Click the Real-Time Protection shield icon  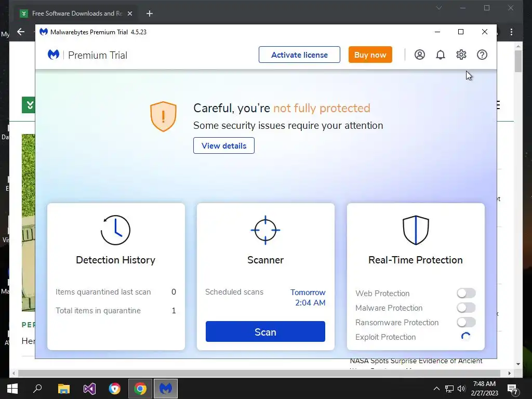point(416,230)
